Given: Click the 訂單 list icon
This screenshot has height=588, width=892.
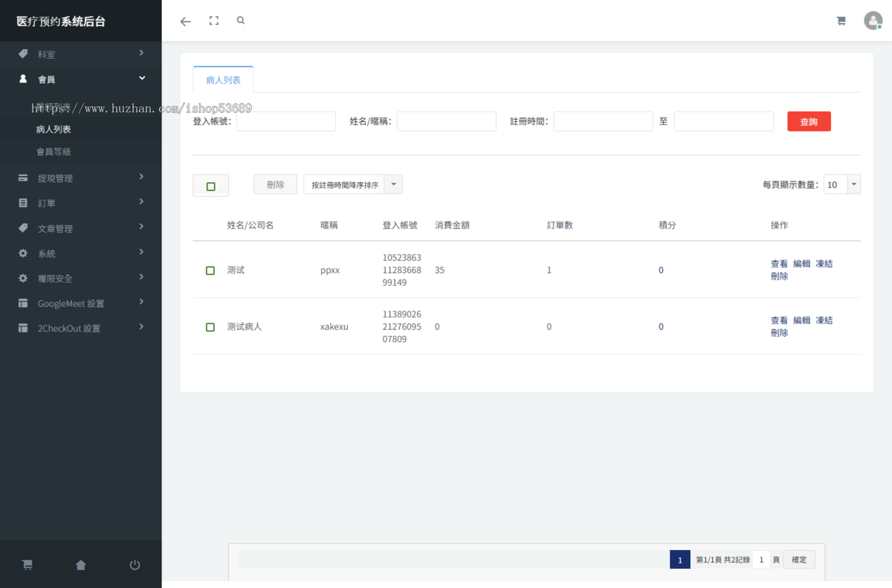Looking at the screenshot, I should 23,203.
